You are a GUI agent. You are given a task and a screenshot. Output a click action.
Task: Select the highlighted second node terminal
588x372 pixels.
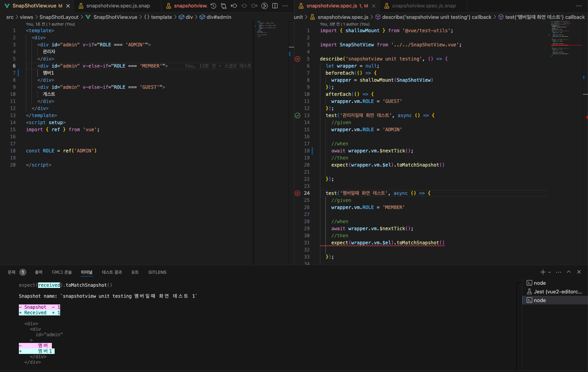pos(555,300)
